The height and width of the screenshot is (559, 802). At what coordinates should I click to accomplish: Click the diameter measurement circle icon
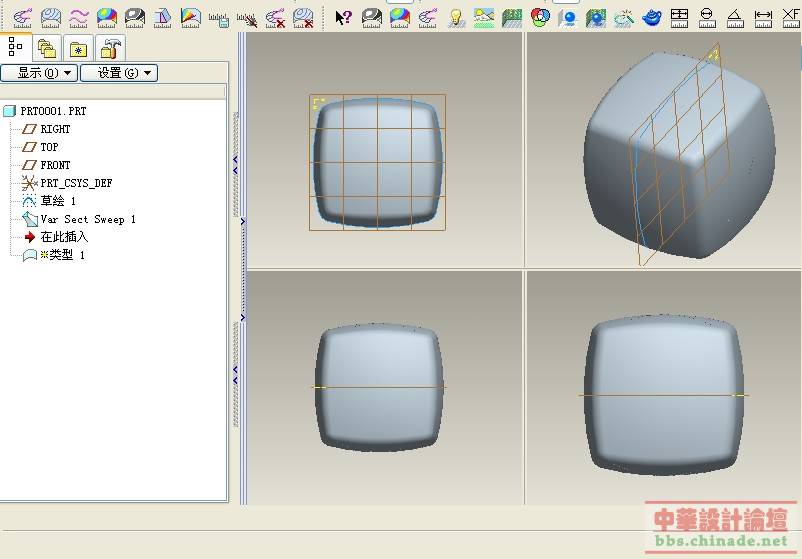[x=707, y=17]
